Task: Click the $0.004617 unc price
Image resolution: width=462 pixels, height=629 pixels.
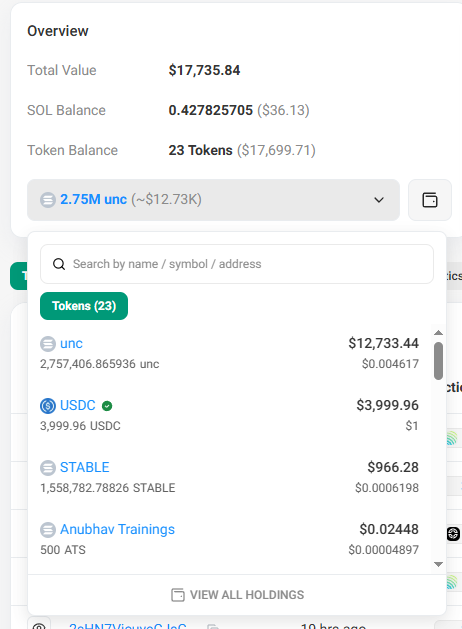Action: [x=390, y=364]
